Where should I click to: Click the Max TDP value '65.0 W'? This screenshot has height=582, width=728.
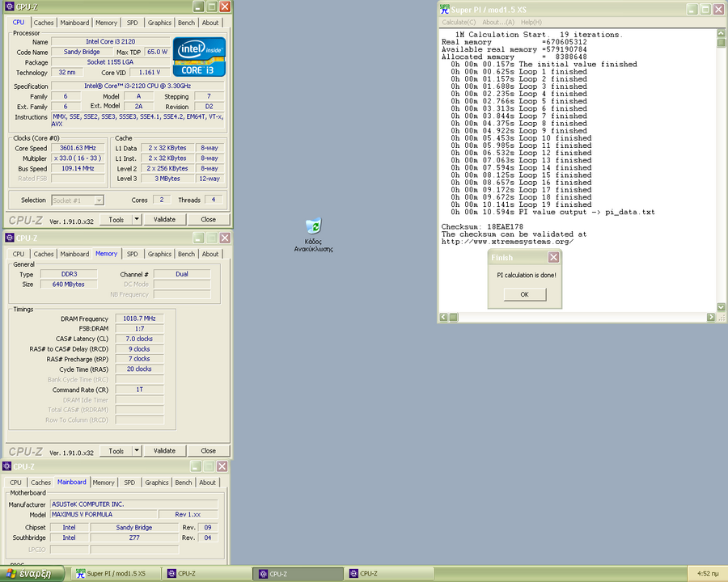157,52
